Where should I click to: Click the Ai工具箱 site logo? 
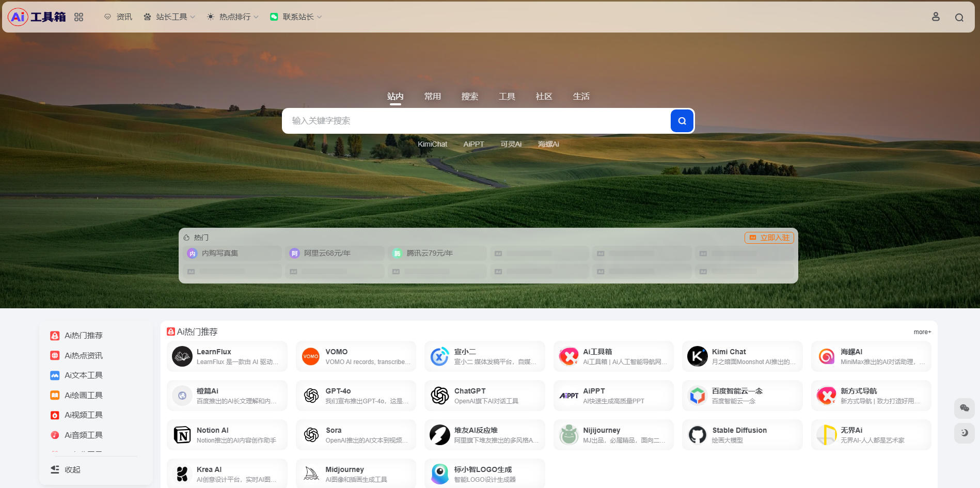point(37,17)
